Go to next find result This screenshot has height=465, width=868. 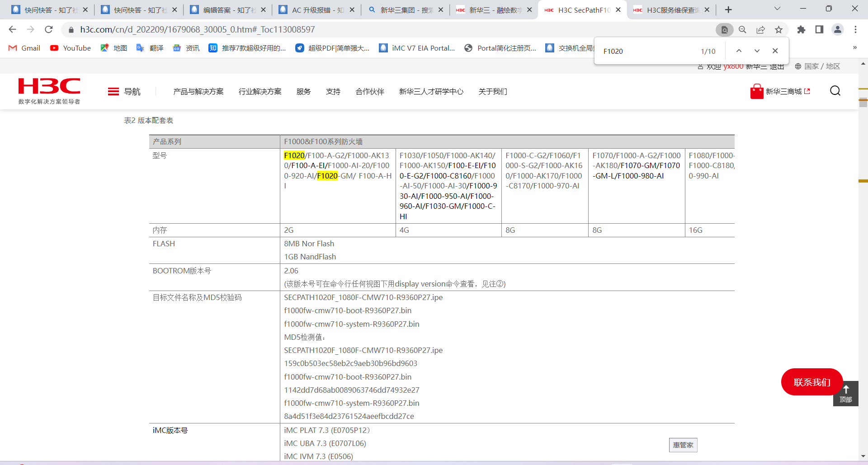[757, 51]
